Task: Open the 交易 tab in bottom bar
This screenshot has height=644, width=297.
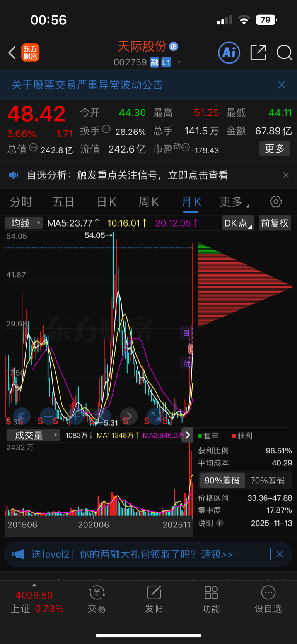Action: pyautogui.click(x=97, y=599)
